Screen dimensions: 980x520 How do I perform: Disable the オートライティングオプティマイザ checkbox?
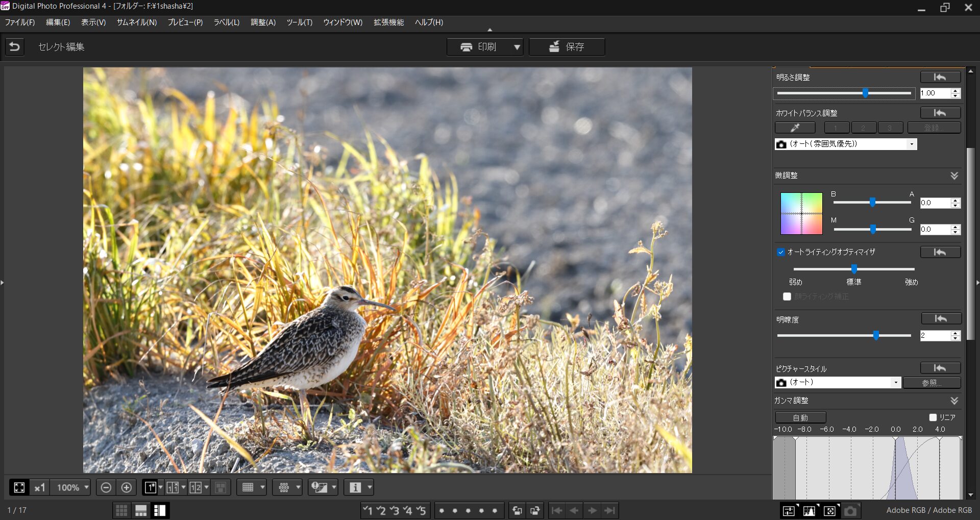pyautogui.click(x=780, y=252)
